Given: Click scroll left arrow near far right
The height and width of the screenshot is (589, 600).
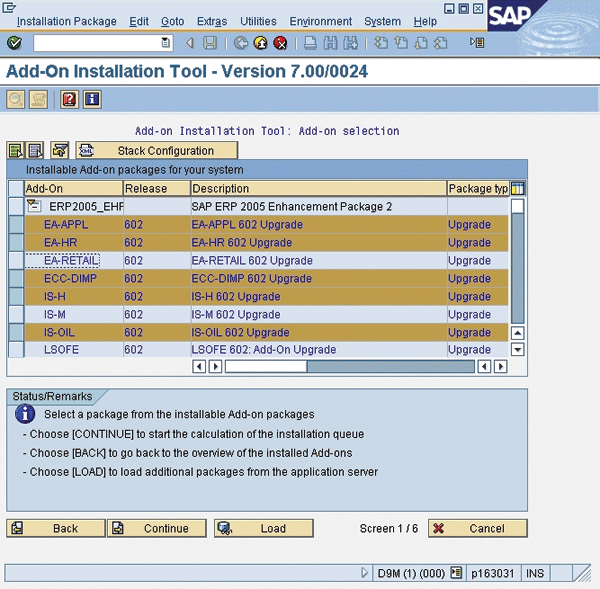Looking at the screenshot, I should point(484,367).
